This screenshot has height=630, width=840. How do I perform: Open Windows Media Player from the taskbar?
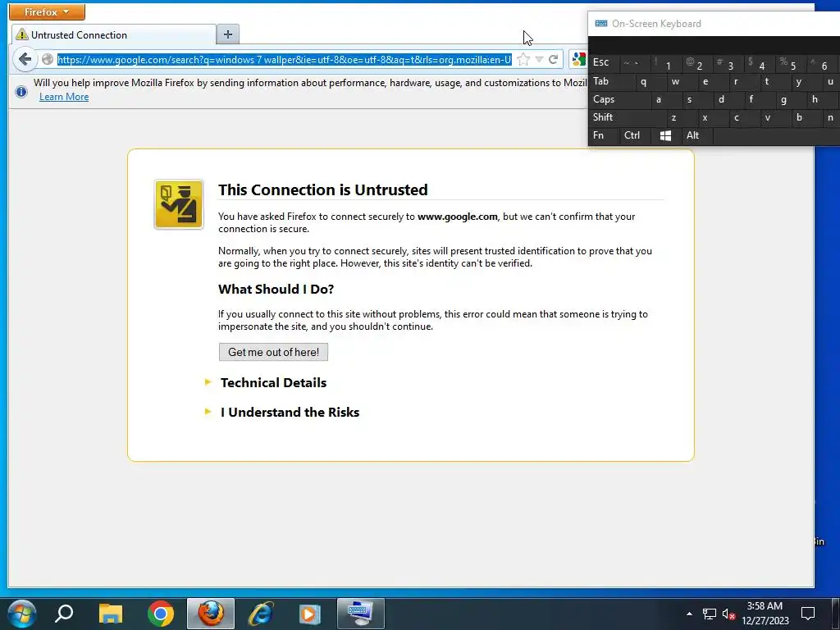pyautogui.click(x=309, y=614)
